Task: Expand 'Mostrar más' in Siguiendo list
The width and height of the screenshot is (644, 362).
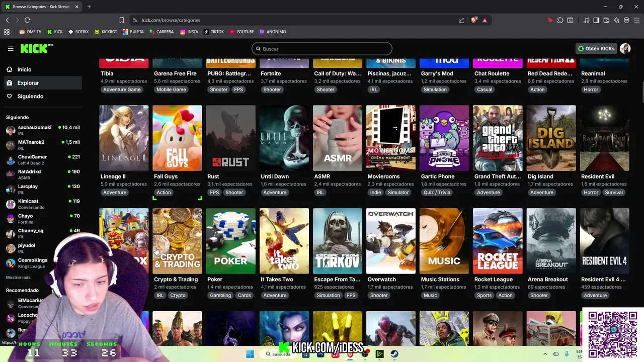Action: (18, 278)
